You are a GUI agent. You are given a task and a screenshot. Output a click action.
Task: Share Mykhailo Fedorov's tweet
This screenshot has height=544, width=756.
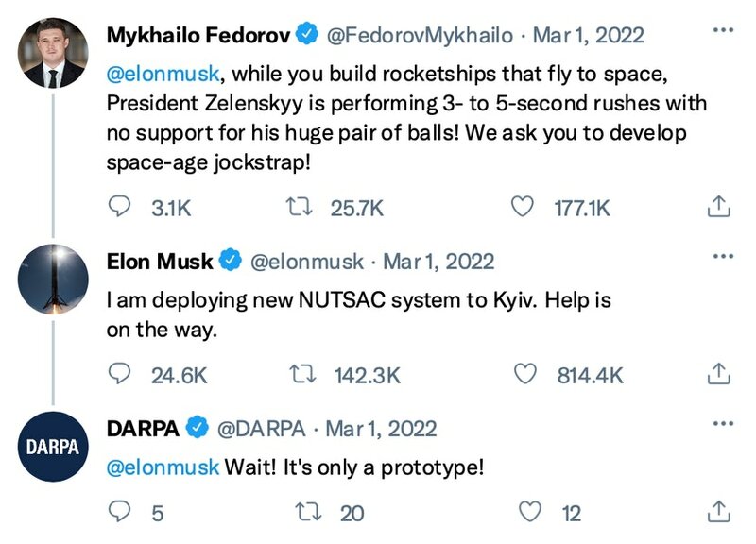716,208
